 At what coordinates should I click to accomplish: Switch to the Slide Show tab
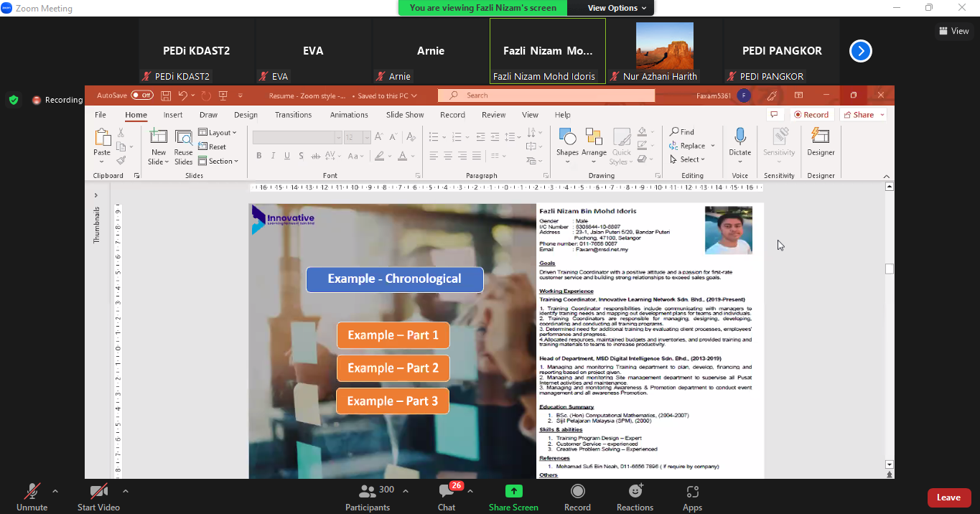[x=405, y=115]
